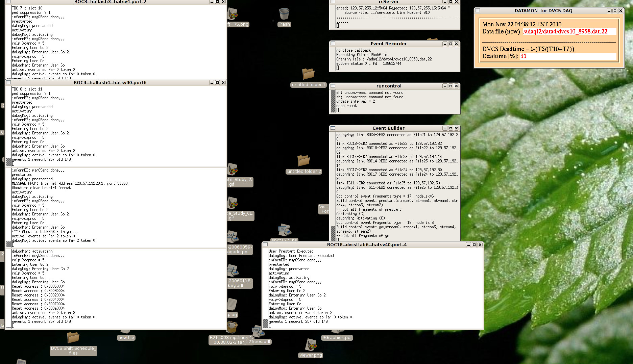The image size is (633, 364).
Task: Click 'no close callback' line in Event Recorder
Action: tap(354, 50)
